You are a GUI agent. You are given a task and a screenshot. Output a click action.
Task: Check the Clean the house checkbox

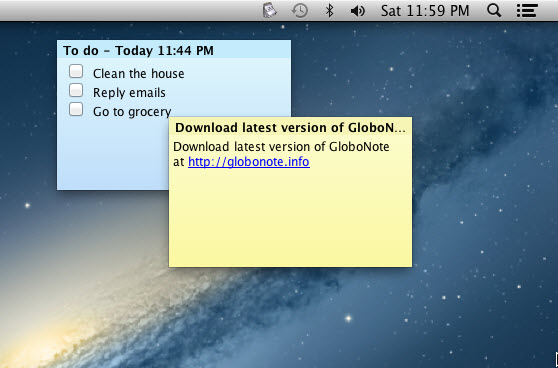coord(76,71)
